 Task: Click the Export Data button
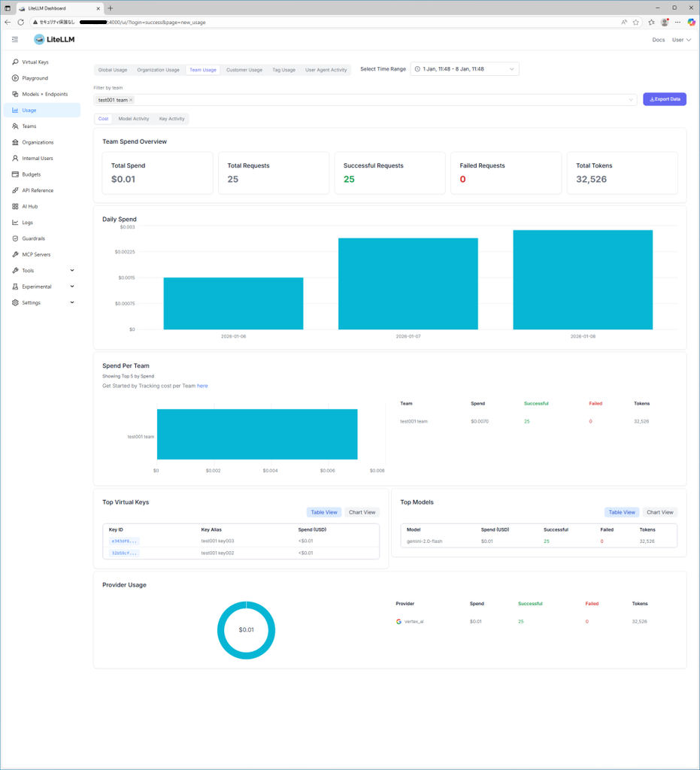(664, 99)
